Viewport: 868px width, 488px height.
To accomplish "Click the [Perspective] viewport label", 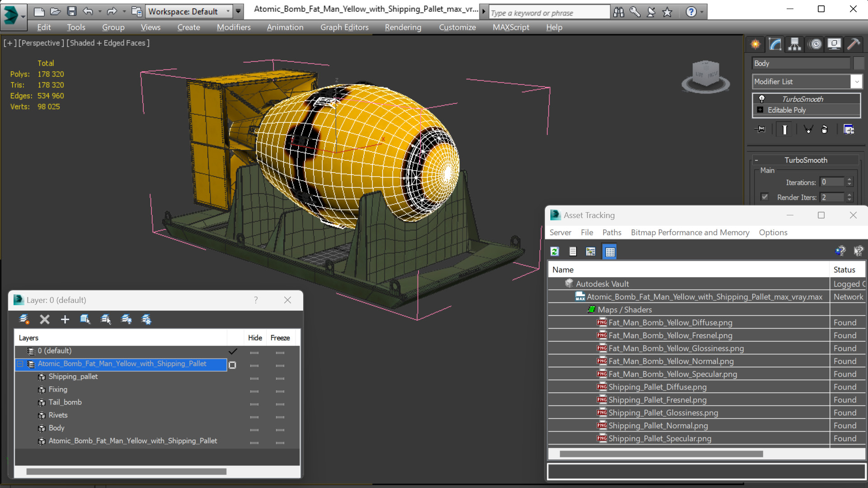I will pos(40,43).
